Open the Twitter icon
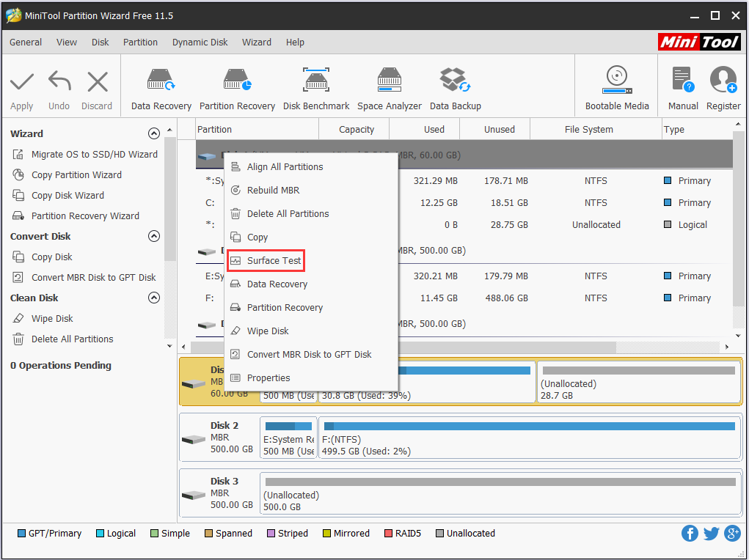749x560 pixels. 711,534
